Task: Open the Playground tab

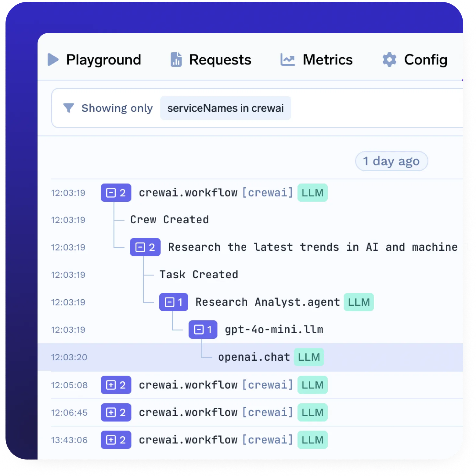Action: (95, 60)
